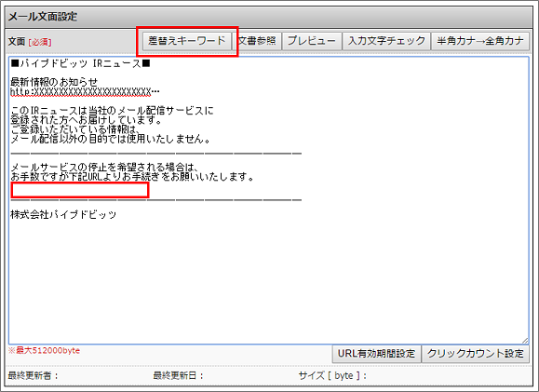This screenshot has height=392, width=539.
Task: Open URL有効期間設定 settings
Action: point(376,354)
